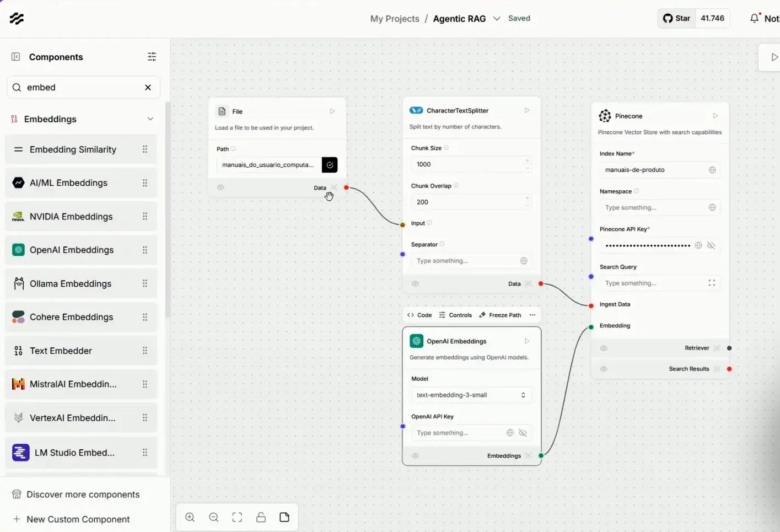Viewport: 780px width, 532px height.
Task: Click the GitHub Star button
Action: click(676, 18)
